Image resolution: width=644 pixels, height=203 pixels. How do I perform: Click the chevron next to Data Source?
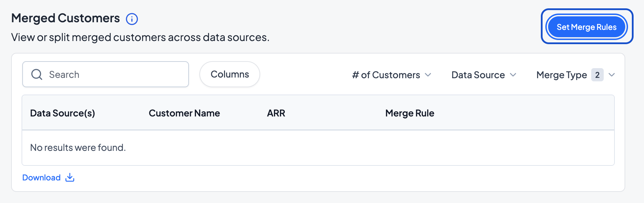[513, 75]
